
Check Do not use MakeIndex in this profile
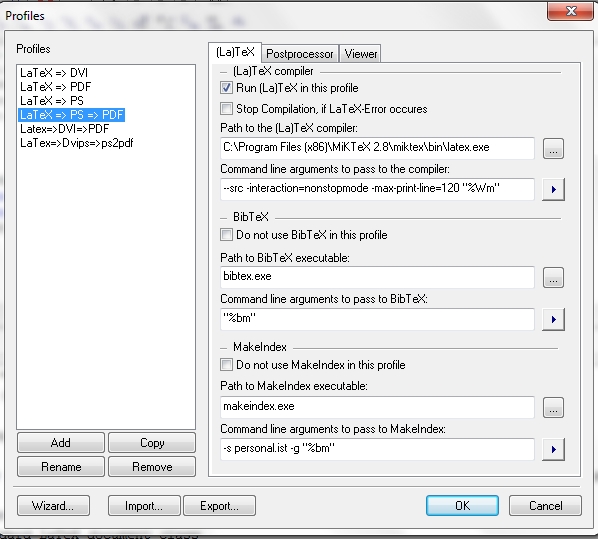[x=226, y=365]
